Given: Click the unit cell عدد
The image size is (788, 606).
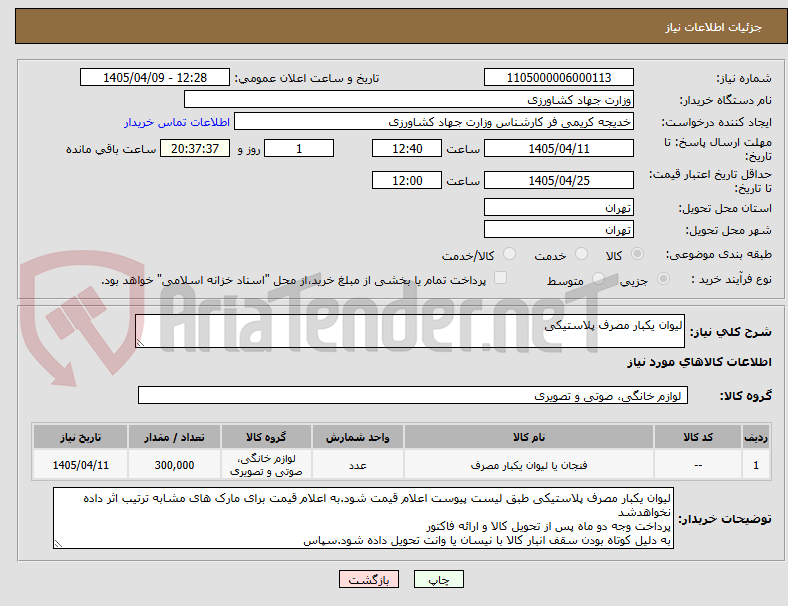Looking at the screenshot, I should coord(357,465).
